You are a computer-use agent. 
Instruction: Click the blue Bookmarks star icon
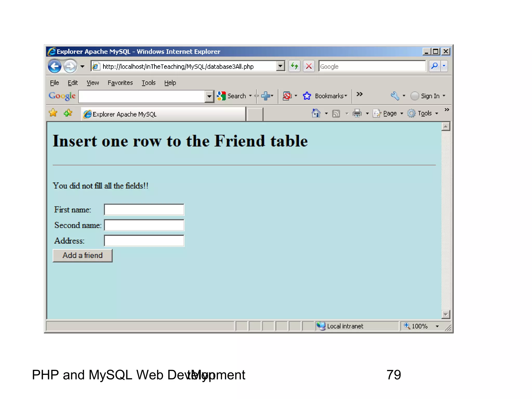pos(307,96)
